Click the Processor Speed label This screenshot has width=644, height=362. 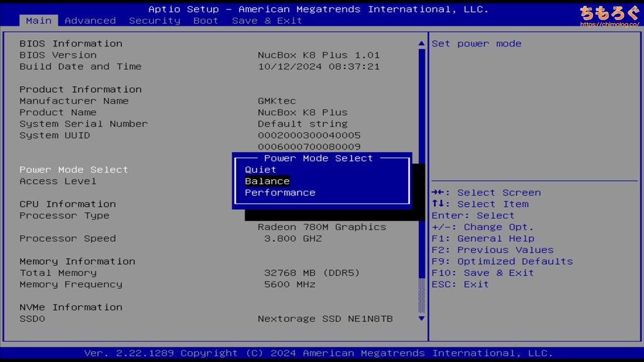[68, 238]
